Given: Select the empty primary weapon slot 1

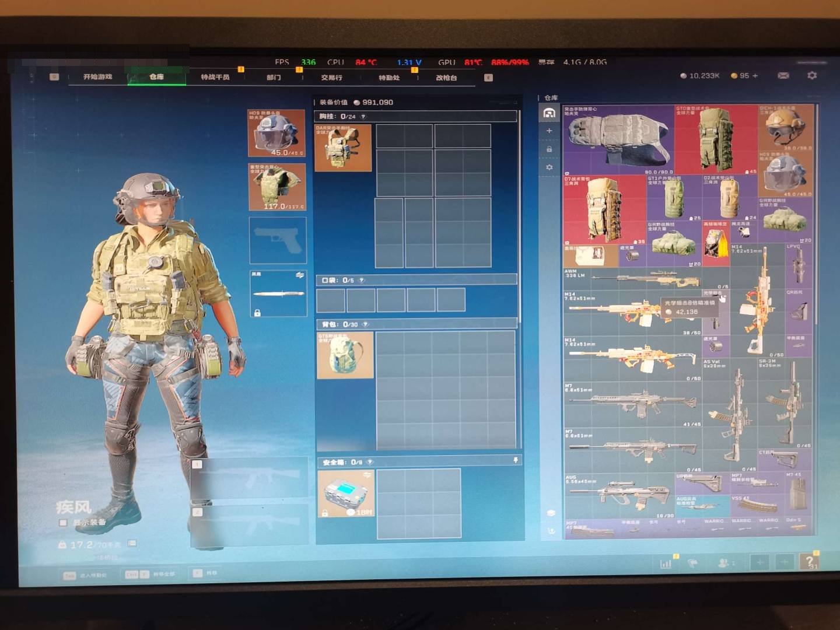Looking at the screenshot, I should coord(250,478).
